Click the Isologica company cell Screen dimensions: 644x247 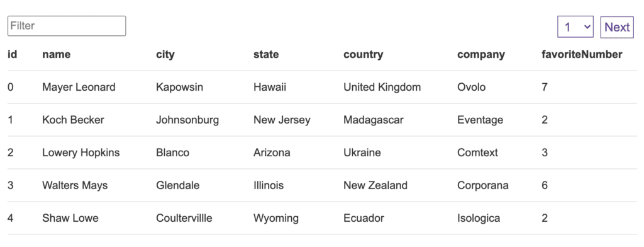tap(479, 218)
